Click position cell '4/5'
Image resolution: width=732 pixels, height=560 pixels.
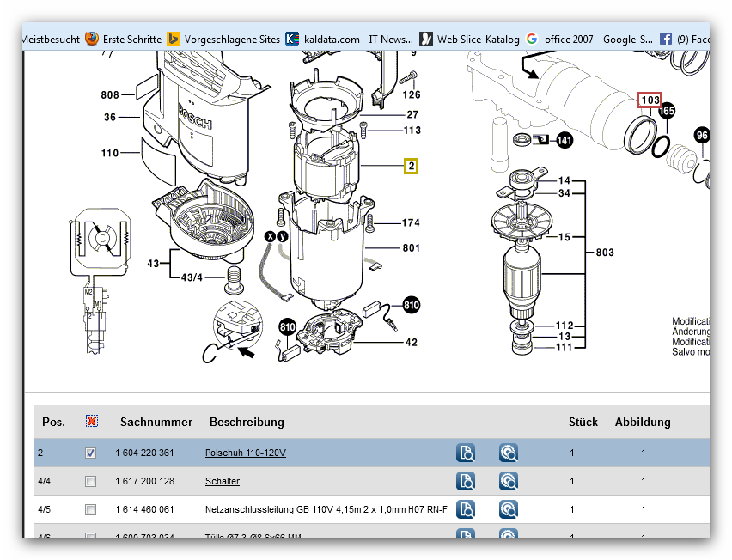point(45,509)
